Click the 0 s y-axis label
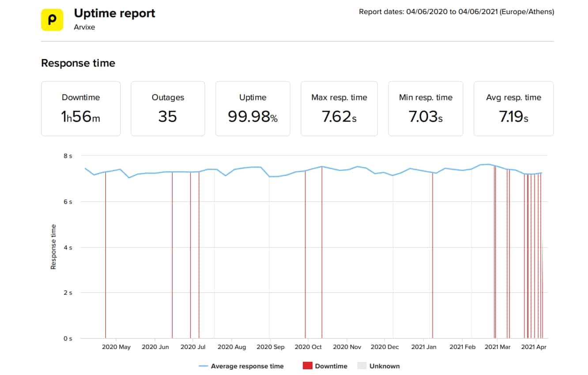 coord(68,338)
